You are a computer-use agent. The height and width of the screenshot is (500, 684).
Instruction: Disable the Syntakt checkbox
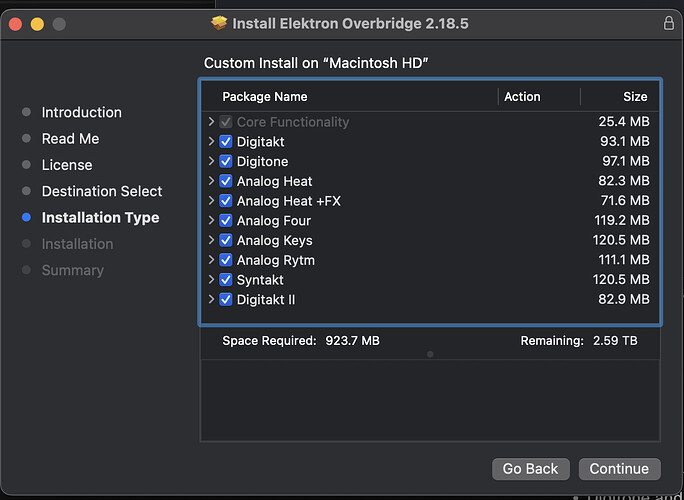point(226,280)
